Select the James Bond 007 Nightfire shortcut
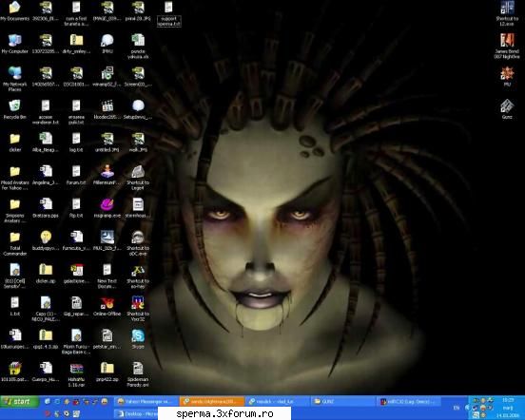Viewport: 525px width, 420px height. coord(507,47)
